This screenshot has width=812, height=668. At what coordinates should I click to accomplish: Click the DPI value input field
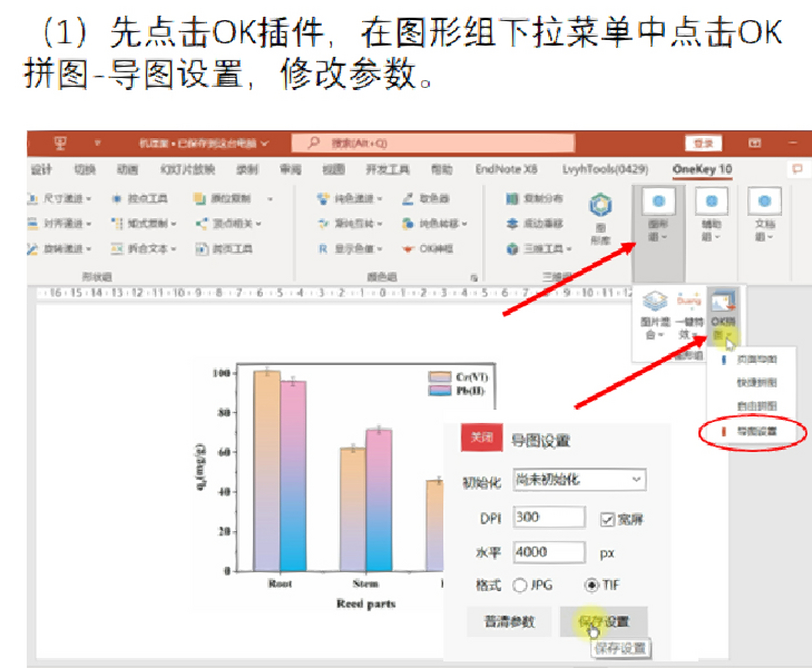pyautogui.click(x=548, y=517)
